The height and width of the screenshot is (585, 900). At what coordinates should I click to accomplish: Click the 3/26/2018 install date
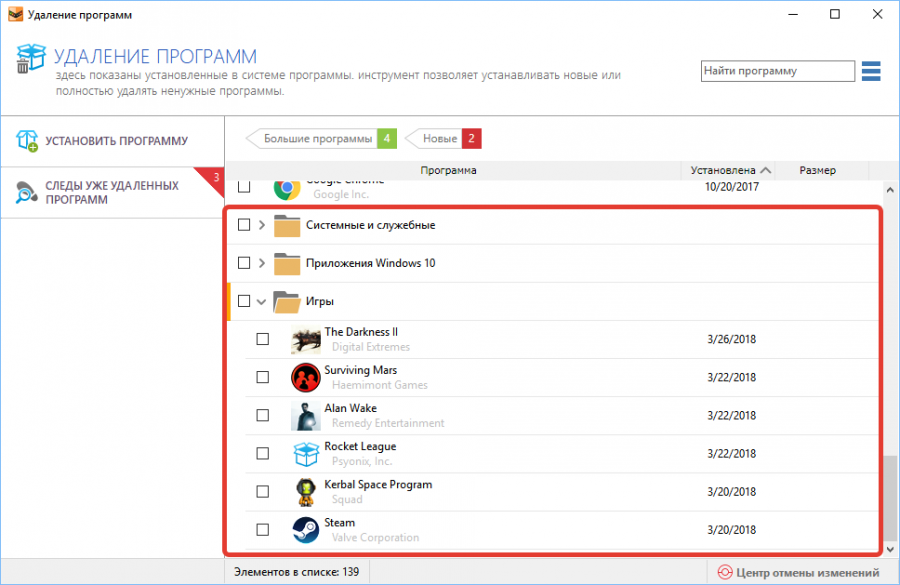point(731,339)
